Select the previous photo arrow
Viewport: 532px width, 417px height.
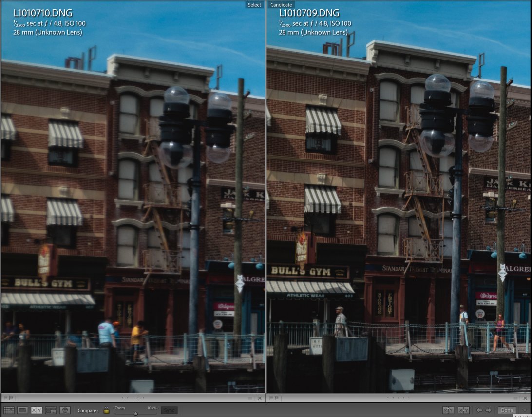point(479,410)
